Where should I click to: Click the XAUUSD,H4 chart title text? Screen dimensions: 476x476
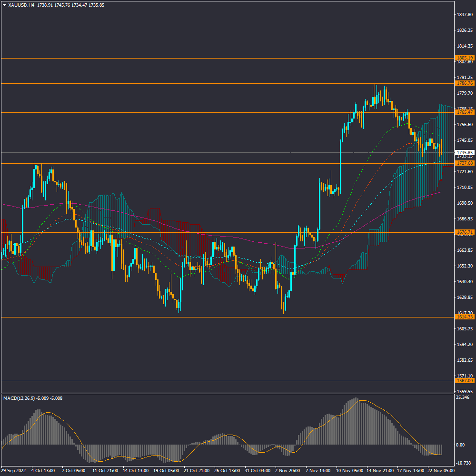[x=21, y=5]
